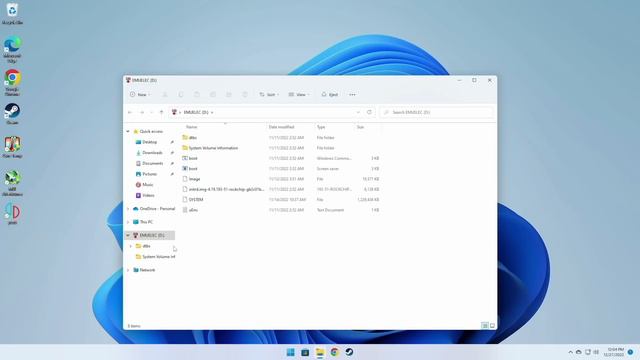Open the Sort dropdown
This screenshot has width=640, height=360.
[x=269, y=95]
